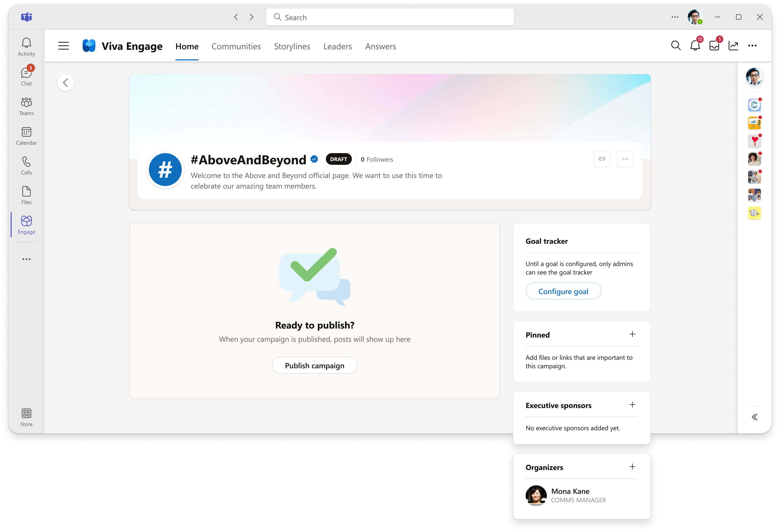Click the Publish campaign button
780x532 pixels.
(x=315, y=365)
